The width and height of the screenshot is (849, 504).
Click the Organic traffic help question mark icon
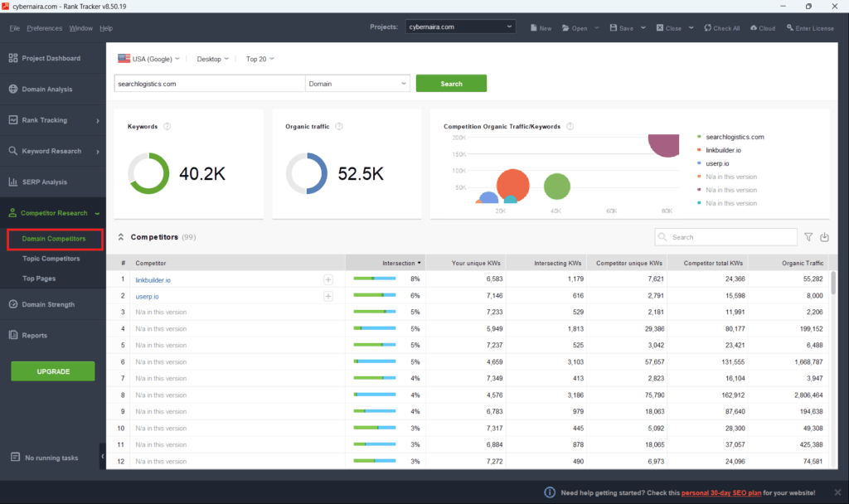339,126
